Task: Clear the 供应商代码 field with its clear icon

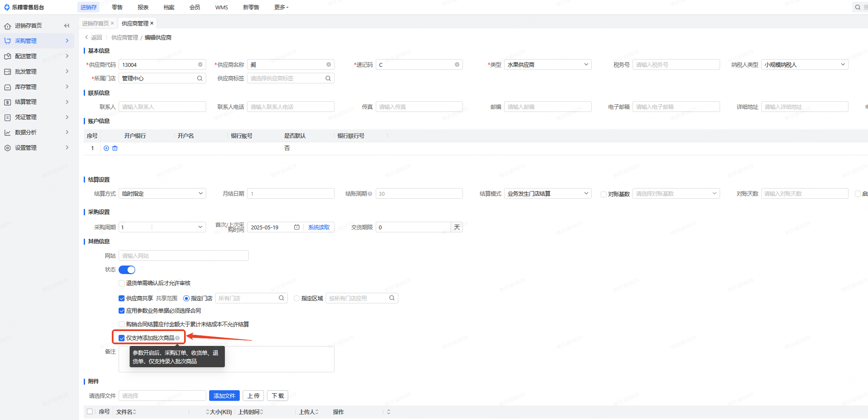Action: (x=200, y=65)
